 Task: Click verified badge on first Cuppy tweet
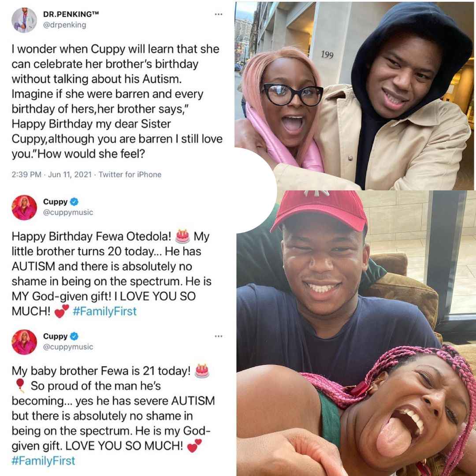(74, 201)
